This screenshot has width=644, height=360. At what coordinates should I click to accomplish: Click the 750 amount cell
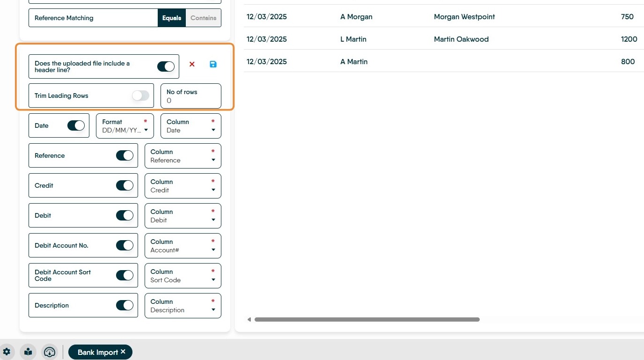627,17
